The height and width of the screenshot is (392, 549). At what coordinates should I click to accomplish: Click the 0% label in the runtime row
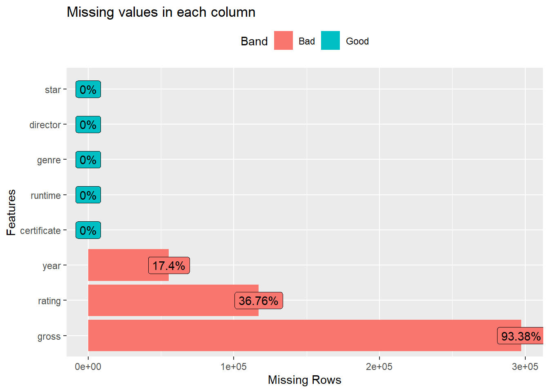88,195
